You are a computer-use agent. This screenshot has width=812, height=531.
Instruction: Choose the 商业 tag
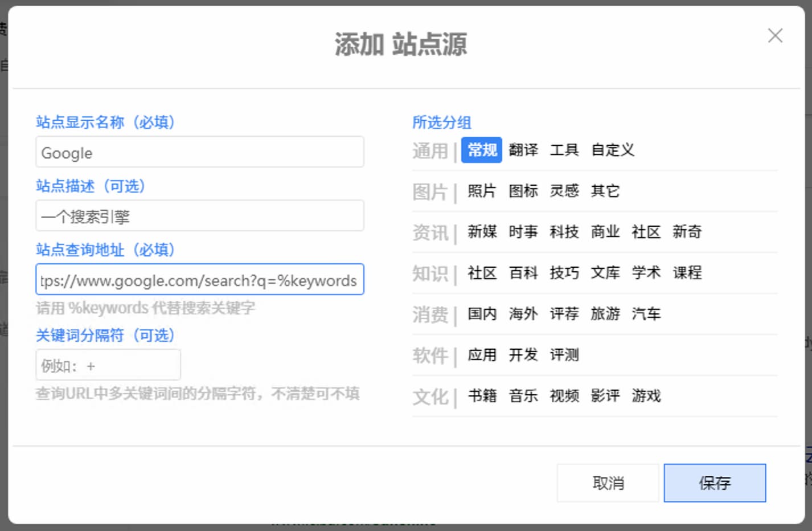pyautogui.click(x=605, y=232)
